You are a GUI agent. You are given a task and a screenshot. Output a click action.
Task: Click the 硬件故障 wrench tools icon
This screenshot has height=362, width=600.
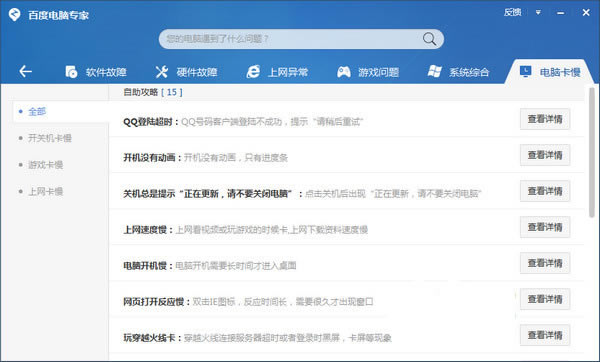click(x=161, y=72)
